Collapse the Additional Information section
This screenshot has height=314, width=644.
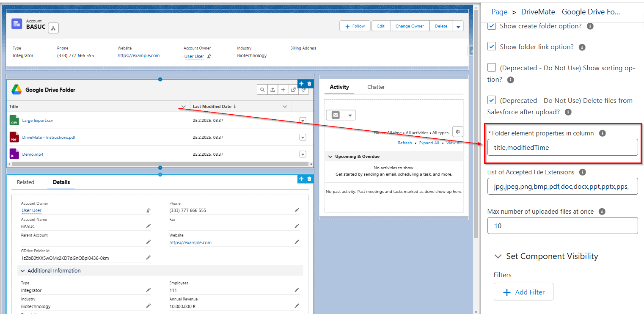point(22,270)
